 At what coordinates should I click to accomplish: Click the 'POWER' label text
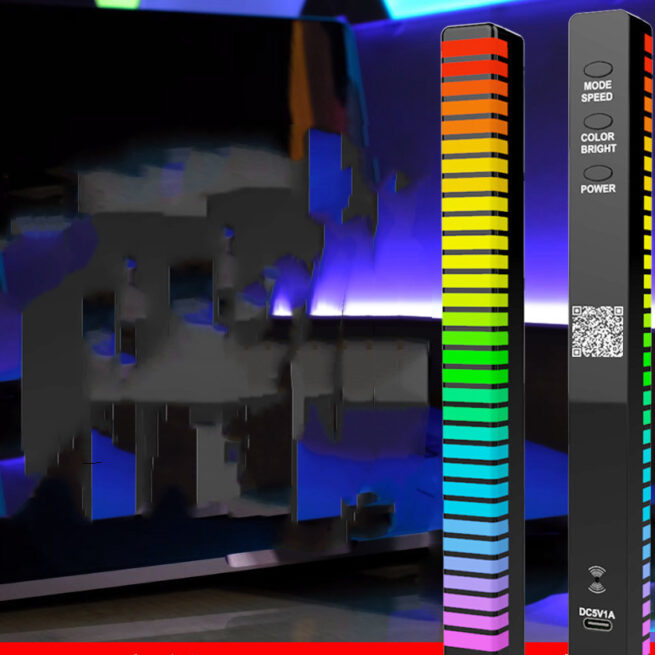point(598,189)
